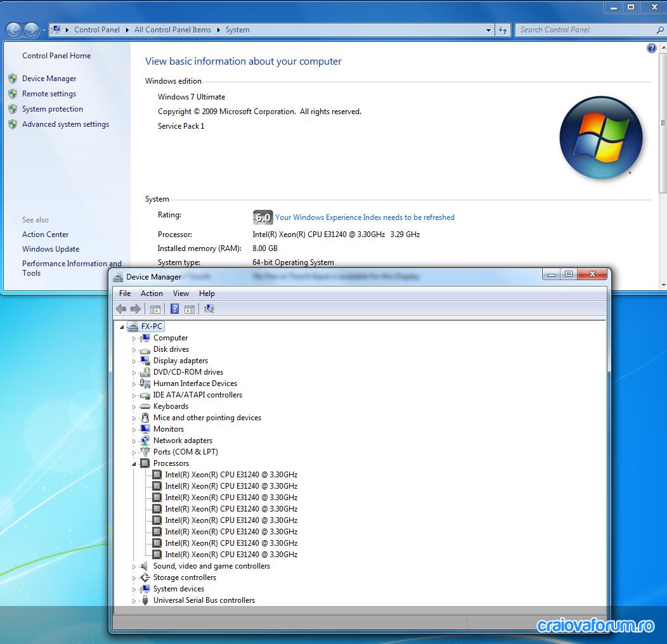667x644 pixels.
Task: Click 'Control Panel' breadcrumb in address bar
Action: coord(97,30)
